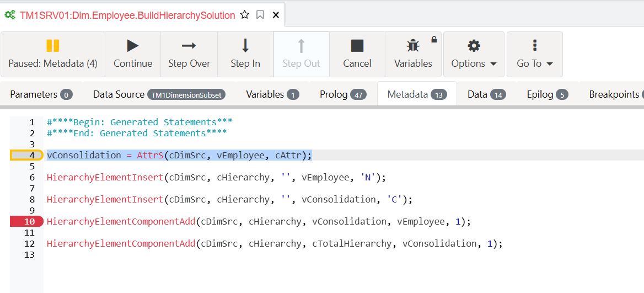644x293 pixels.
Task: Click HierarchyElementComponentAdd on line 12
Action: (x=121, y=243)
